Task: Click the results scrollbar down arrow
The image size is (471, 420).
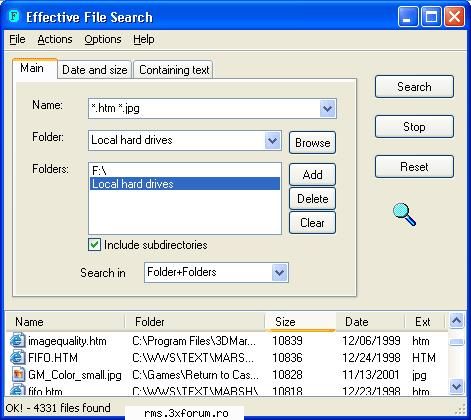Action: click(456, 387)
